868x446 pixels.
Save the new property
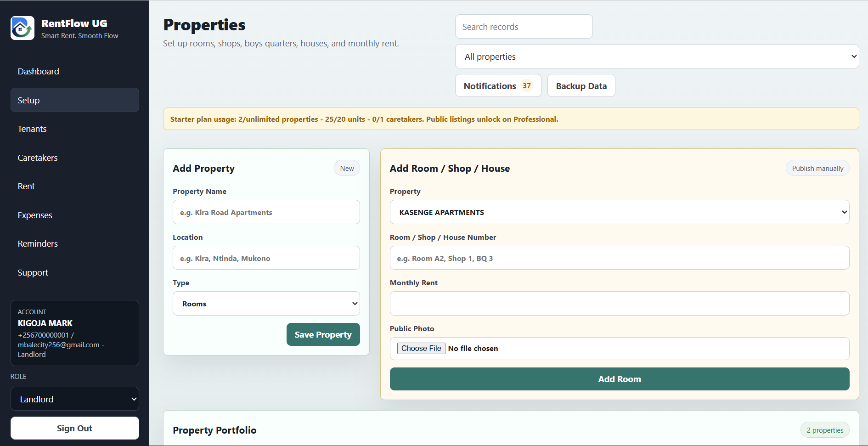323,334
